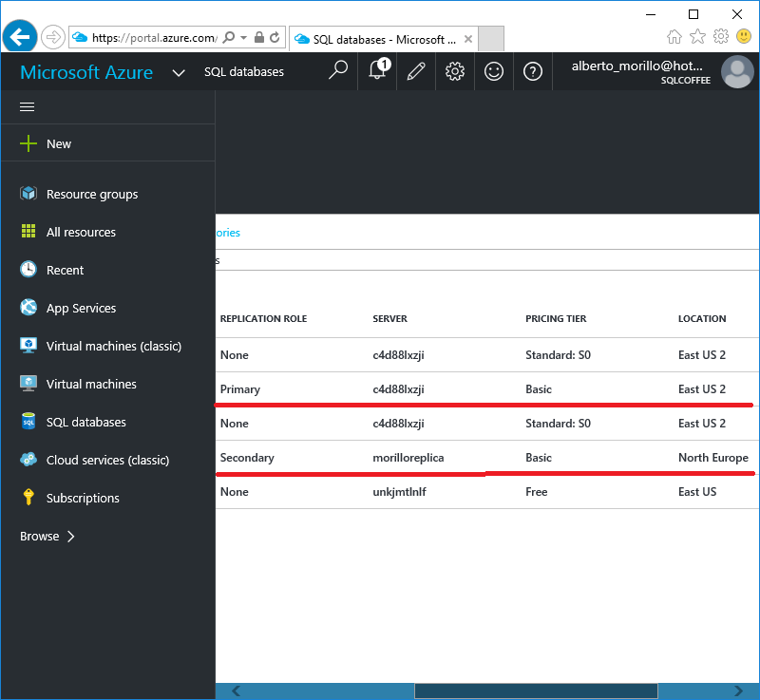Open the address bar dropdown arrow
The width and height of the screenshot is (760, 700).
[x=243, y=37]
